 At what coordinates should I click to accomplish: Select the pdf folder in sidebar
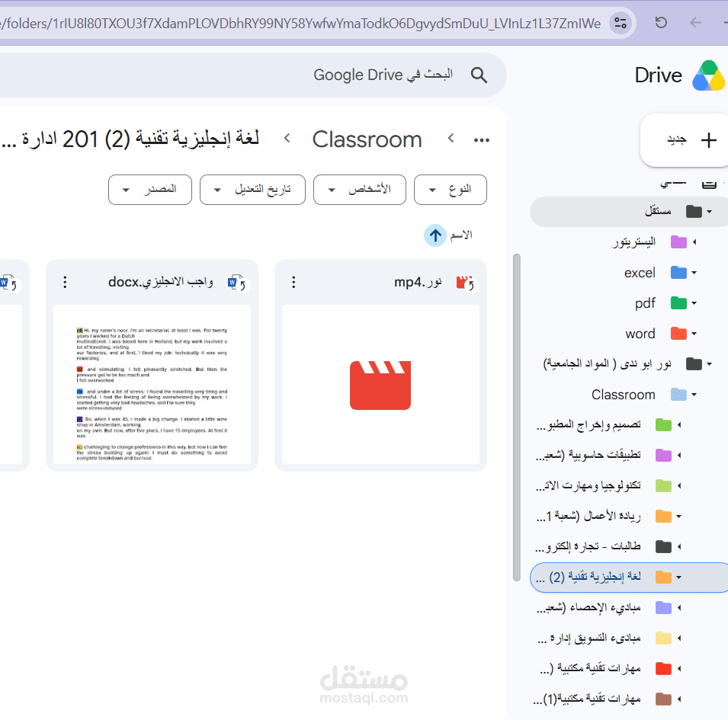[646, 303]
